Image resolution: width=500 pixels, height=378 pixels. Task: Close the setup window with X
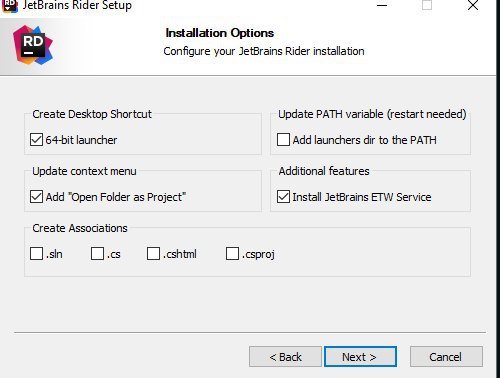[473, 5]
